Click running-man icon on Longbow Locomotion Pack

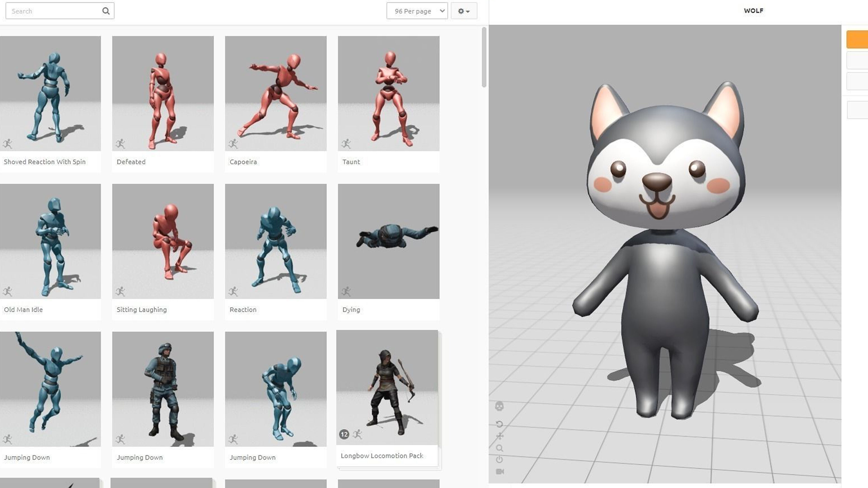[358, 434]
